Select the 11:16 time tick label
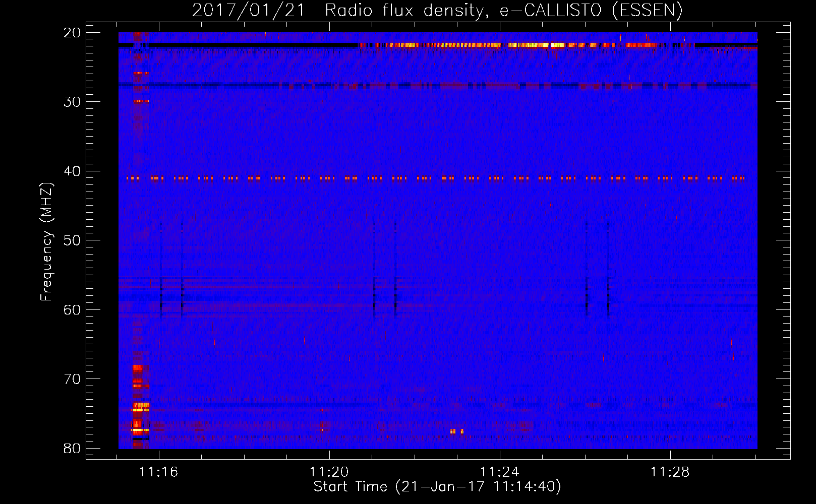816x504 pixels. click(159, 472)
